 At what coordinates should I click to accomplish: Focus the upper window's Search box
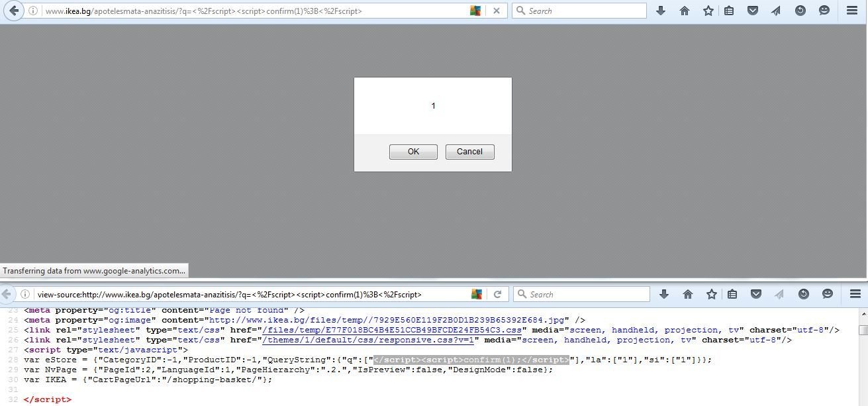point(579,11)
